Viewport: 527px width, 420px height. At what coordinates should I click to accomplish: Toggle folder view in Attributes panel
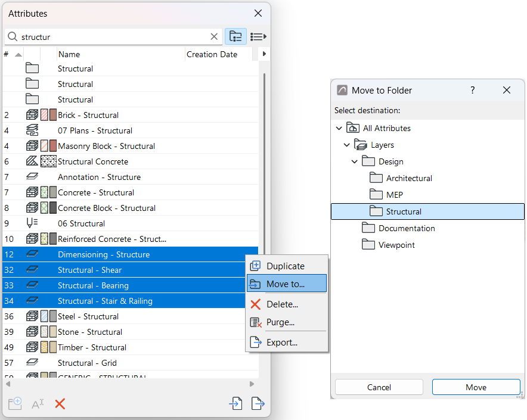click(x=235, y=36)
